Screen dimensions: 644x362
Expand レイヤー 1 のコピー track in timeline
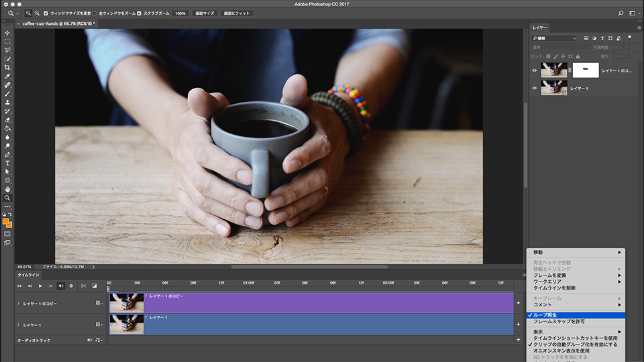point(18,304)
